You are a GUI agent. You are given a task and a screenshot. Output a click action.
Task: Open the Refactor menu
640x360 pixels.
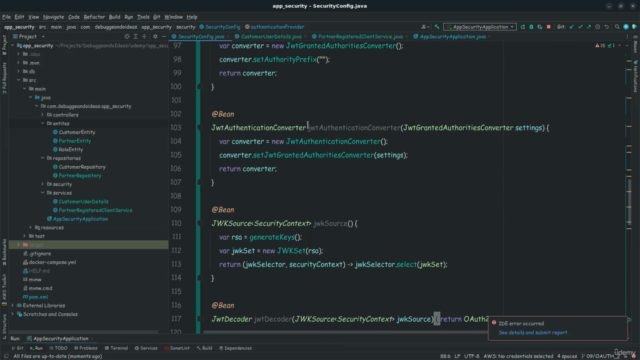click(94, 17)
